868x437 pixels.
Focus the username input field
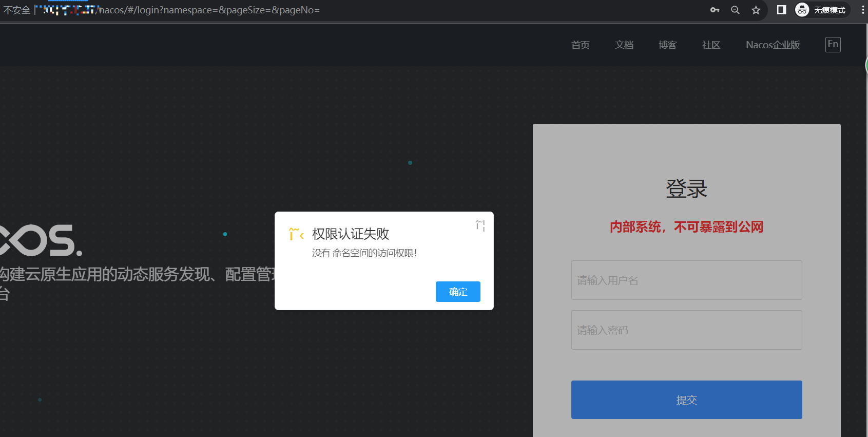coord(686,280)
